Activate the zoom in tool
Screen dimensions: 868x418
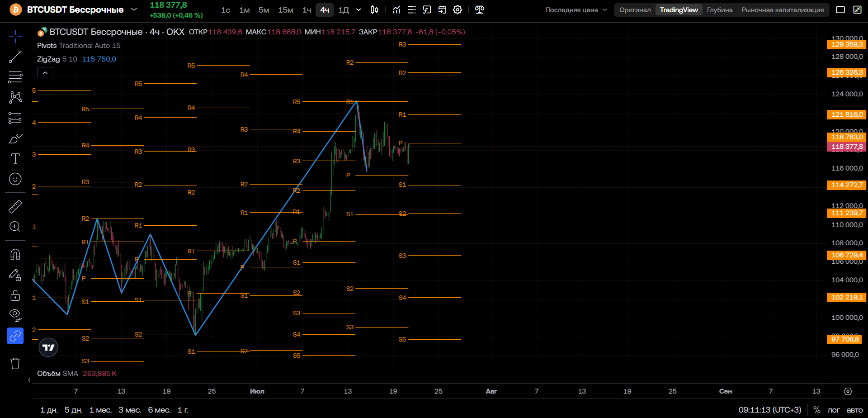pyautogui.click(x=15, y=227)
